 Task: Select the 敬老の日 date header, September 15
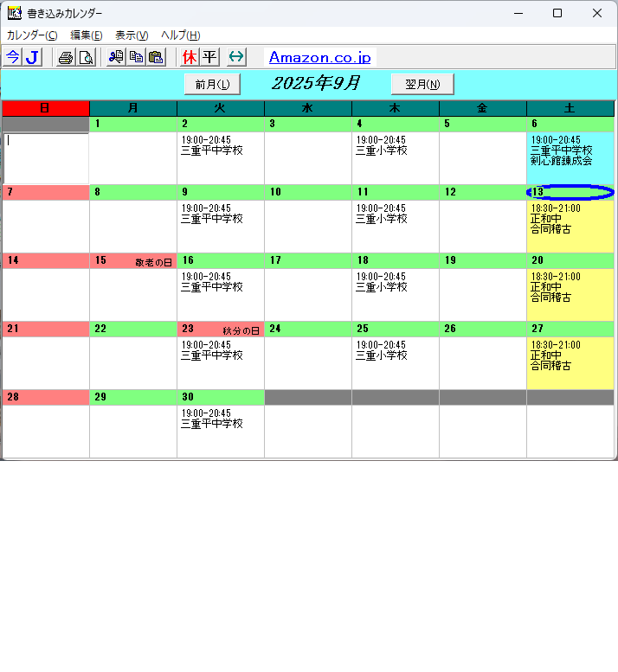[x=132, y=260]
